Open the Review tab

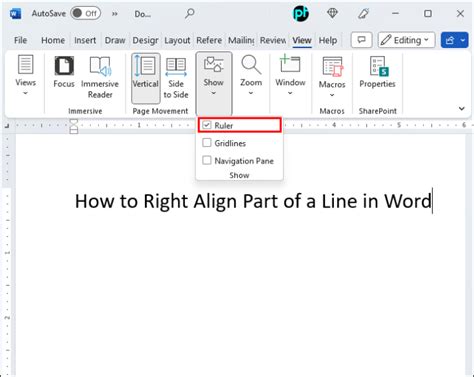(273, 40)
